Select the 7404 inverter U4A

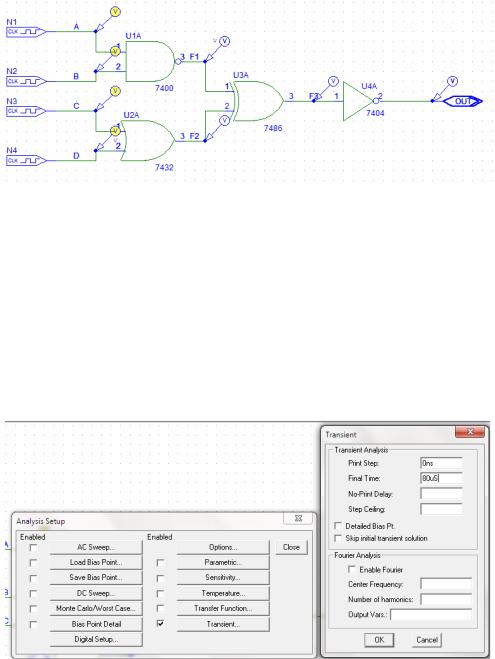(360, 101)
